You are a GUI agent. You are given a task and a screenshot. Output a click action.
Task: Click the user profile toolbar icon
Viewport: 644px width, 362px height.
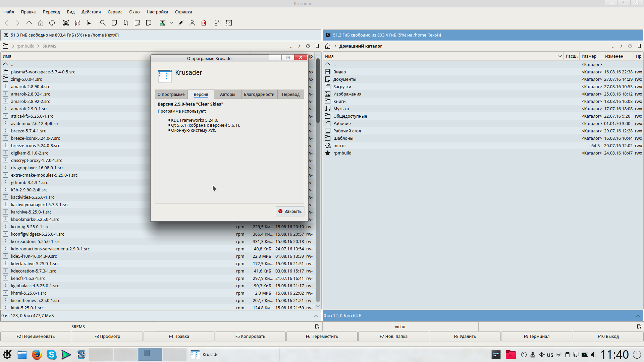192,23
